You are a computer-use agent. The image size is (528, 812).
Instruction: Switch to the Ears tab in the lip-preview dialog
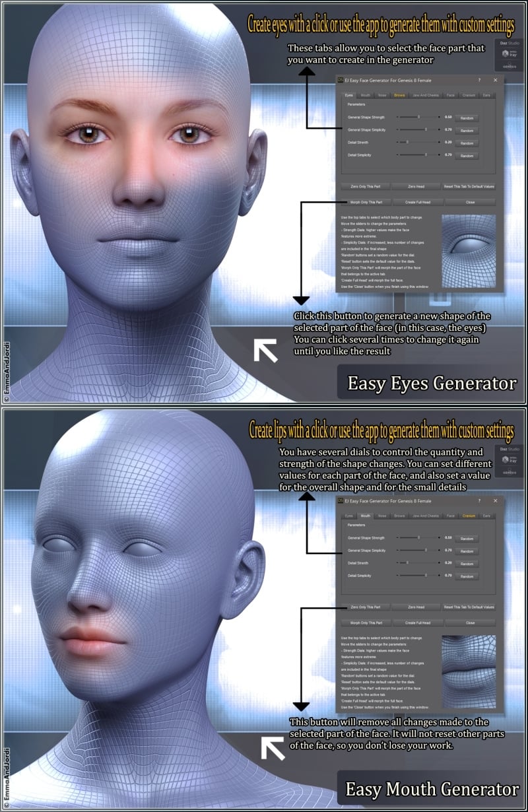[x=486, y=516]
